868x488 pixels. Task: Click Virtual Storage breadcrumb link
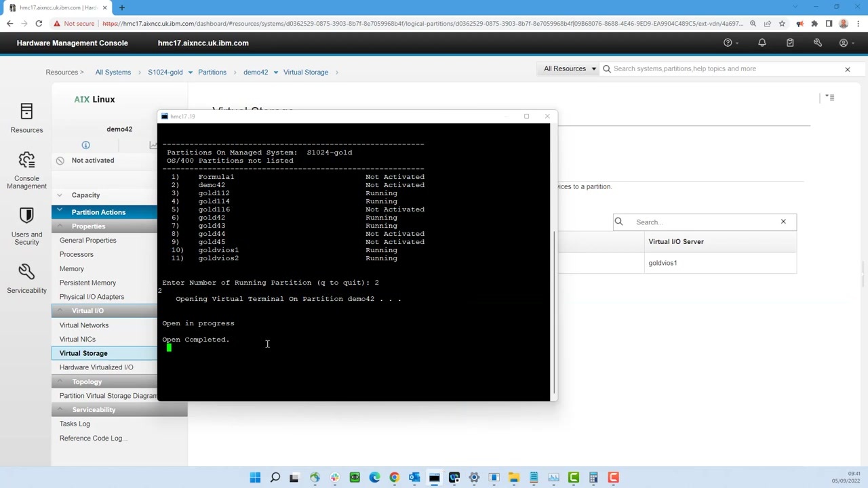(x=306, y=72)
